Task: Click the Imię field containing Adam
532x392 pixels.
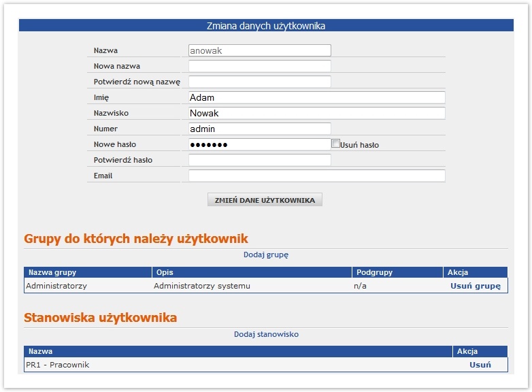Action: tap(316, 97)
